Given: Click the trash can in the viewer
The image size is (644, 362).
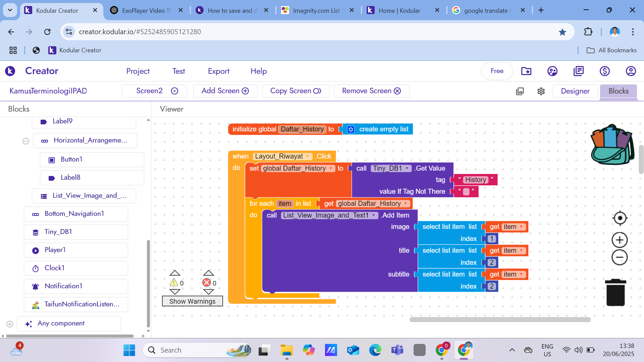Looking at the screenshot, I should click(615, 292).
